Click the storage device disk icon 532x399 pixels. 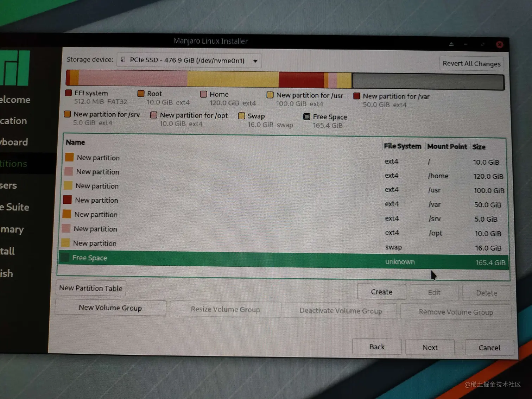(x=123, y=59)
